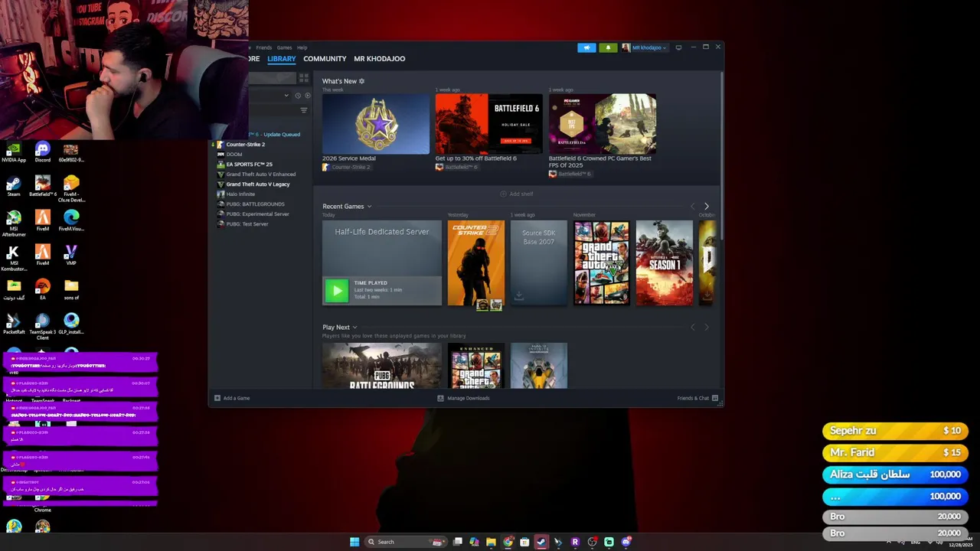This screenshot has width=980, height=551.
Task: Open Friends & Chat
Action: coord(697,398)
